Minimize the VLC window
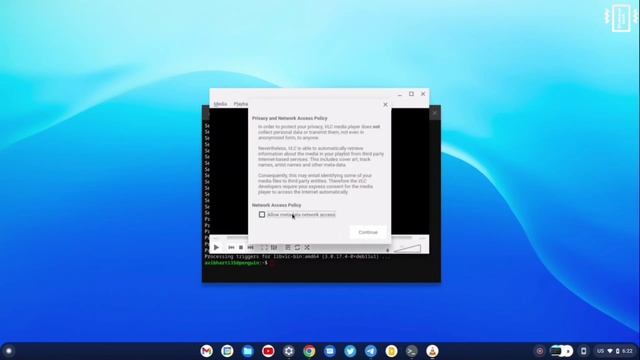The width and height of the screenshot is (640, 360). [400, 94]
